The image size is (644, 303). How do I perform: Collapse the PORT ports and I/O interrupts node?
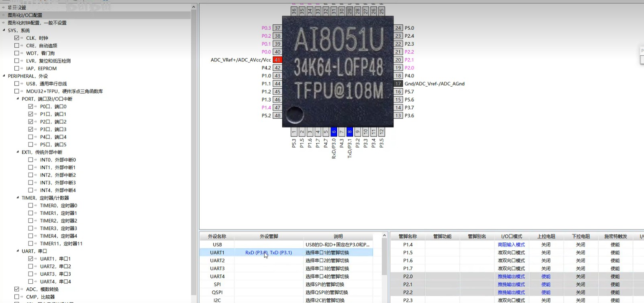pyautogui.click(x=18, y=99)
